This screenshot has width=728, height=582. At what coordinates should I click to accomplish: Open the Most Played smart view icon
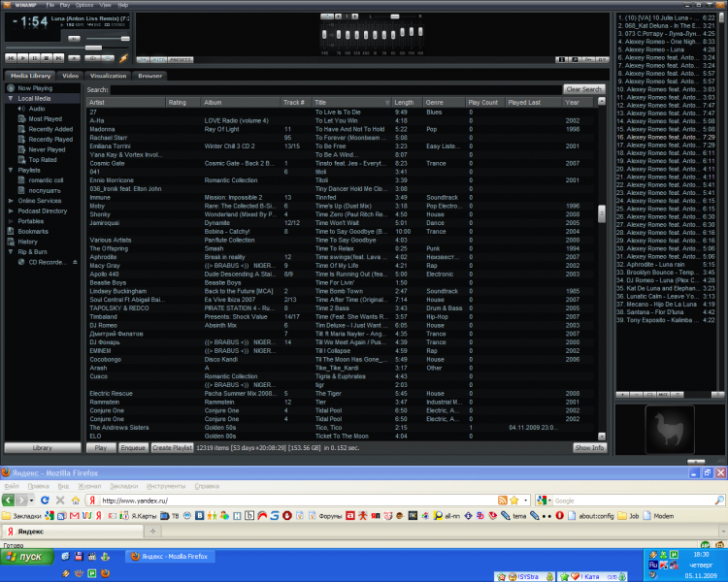tap(21, 118)
